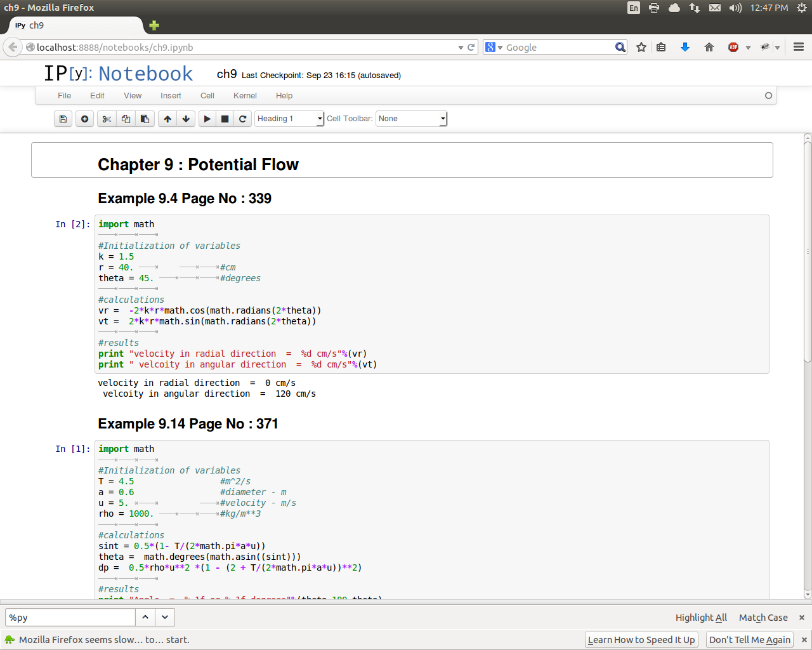Move the selected cell down
The image size is (812, 650).
[186, 119]
